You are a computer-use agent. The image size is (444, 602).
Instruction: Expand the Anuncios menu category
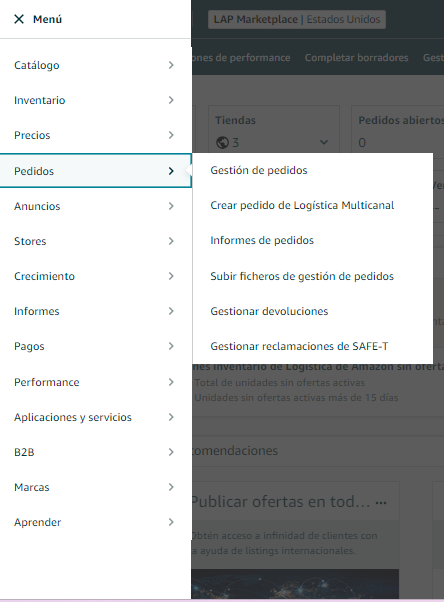(x=96, y=206)
